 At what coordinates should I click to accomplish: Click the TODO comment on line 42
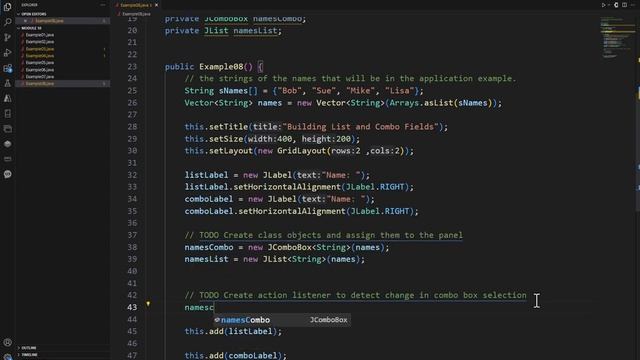pyautogui.click(x=356, y=295)
